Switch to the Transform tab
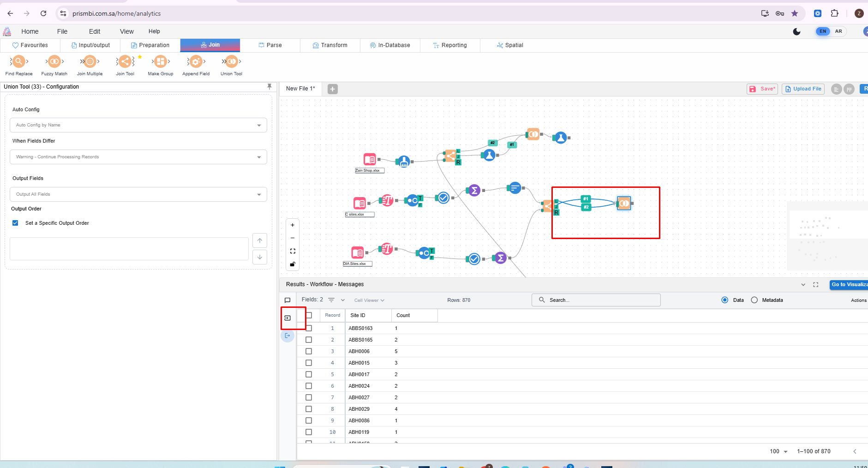This screenshot has width=868, height=468. (330, 45)
